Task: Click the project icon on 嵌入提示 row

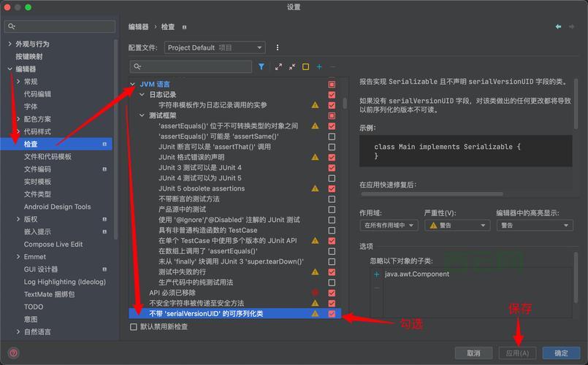Action: point(104,231)
